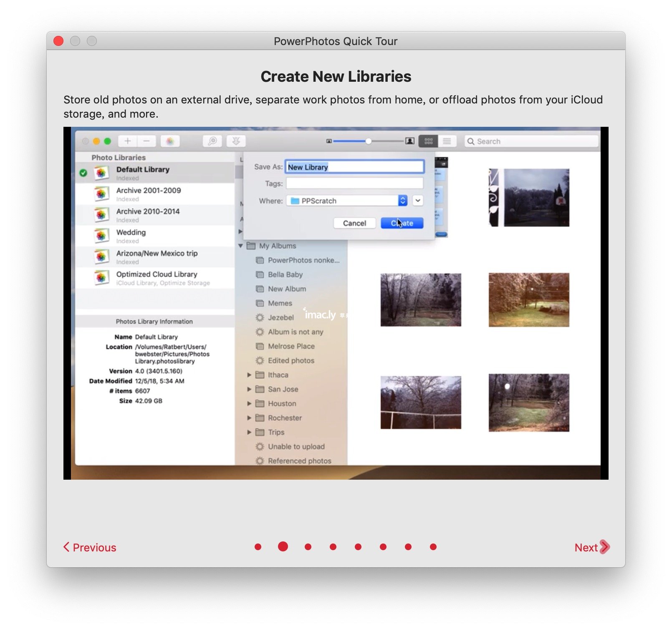Select the Album is not any gear icon

click(260, 332)
